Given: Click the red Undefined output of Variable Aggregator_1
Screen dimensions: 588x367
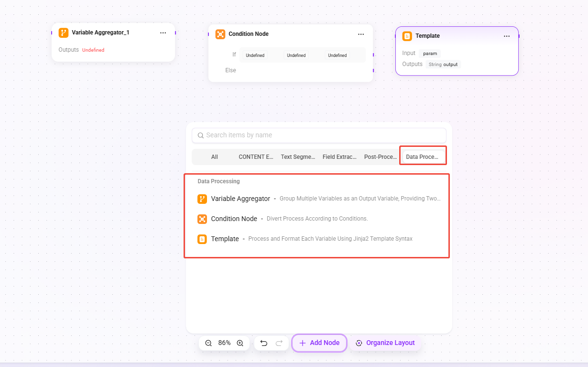Looking at the screenshot, I should [93, 50].
